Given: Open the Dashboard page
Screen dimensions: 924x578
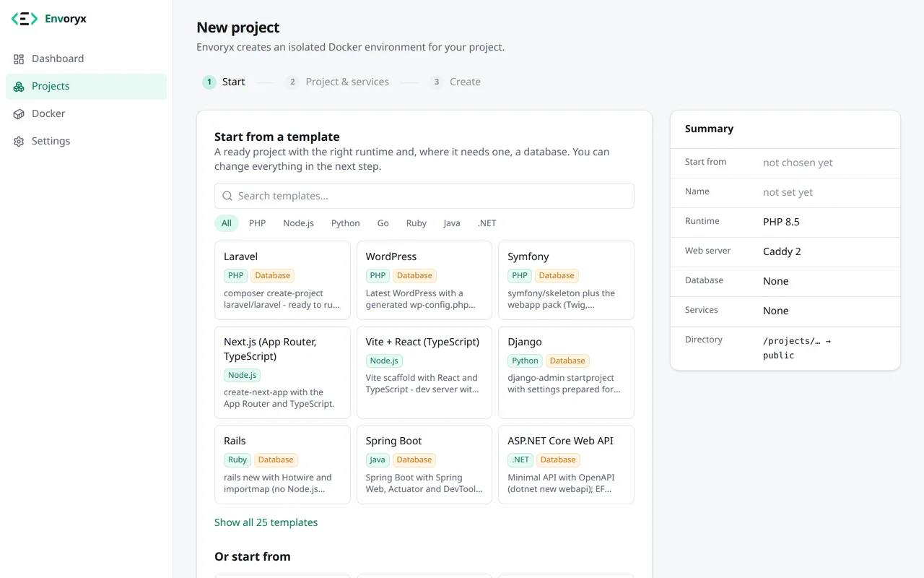Looking at the screenshot, I should click(x=86, y=59).
